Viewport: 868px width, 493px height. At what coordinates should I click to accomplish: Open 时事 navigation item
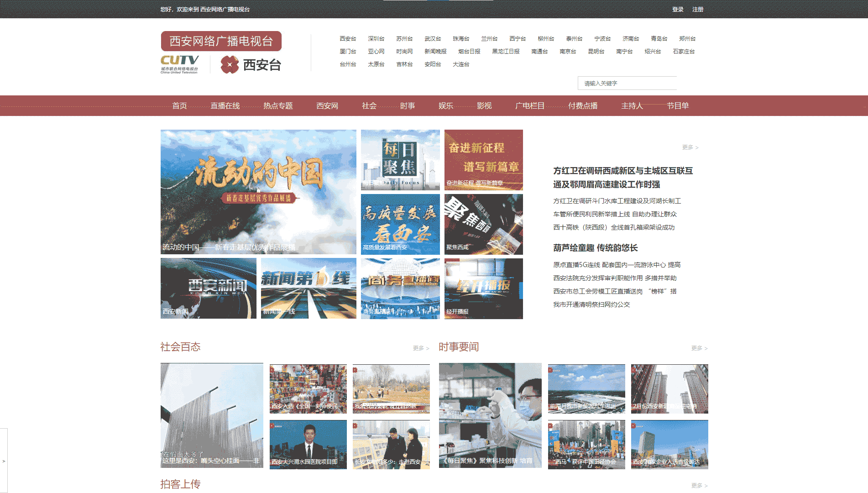(408, 106)
